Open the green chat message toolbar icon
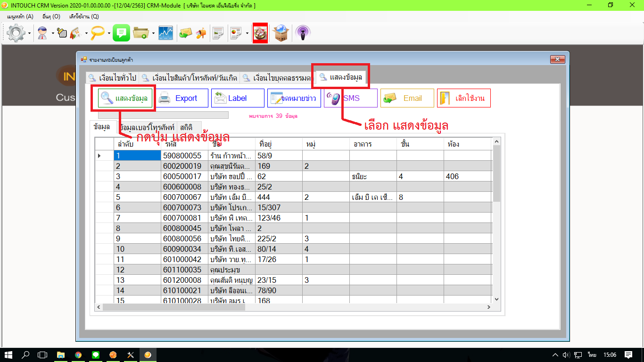The height and width of the screenshot is (362, 644). tap(121, 33)
